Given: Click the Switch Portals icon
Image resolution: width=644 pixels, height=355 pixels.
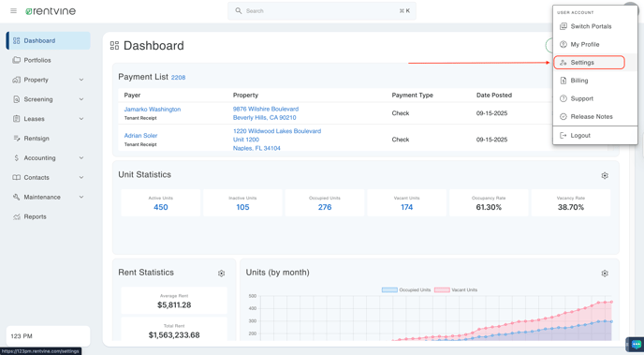Looking at the screenshot, I should point(563,26).
